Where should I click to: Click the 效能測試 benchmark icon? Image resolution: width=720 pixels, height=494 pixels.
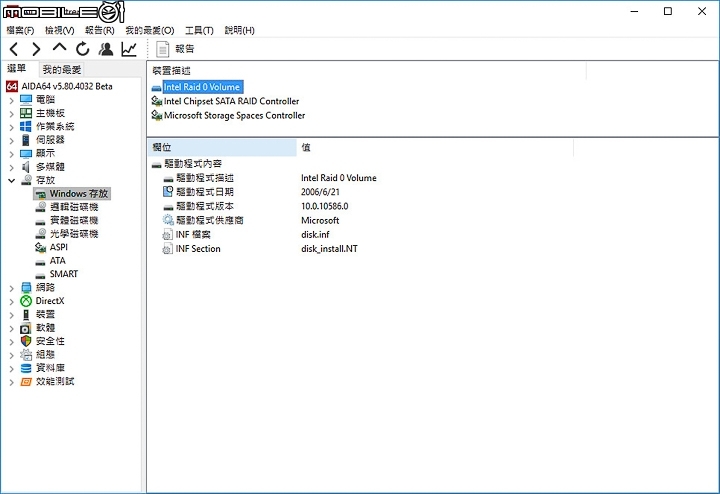click(26, 382)
